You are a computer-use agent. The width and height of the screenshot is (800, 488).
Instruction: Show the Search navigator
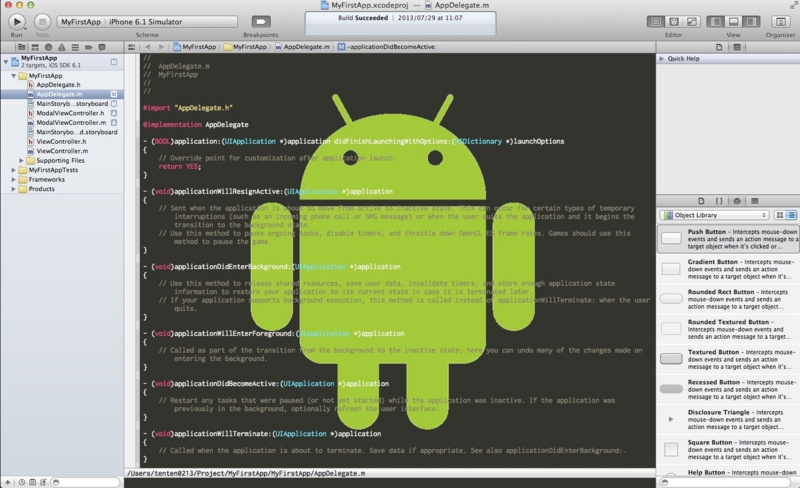click(x=48, y=47)
